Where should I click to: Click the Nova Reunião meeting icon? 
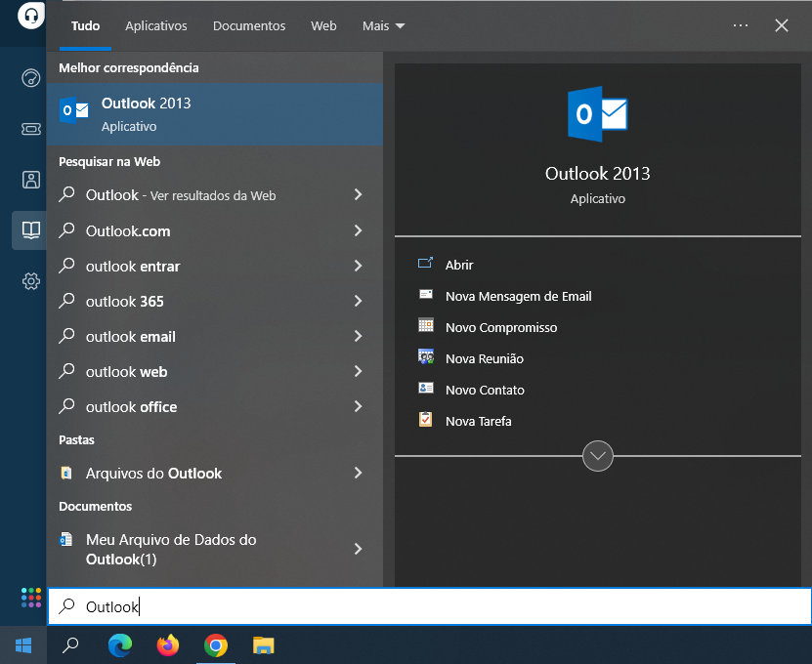pyautogui.click(x=426, y=356)
